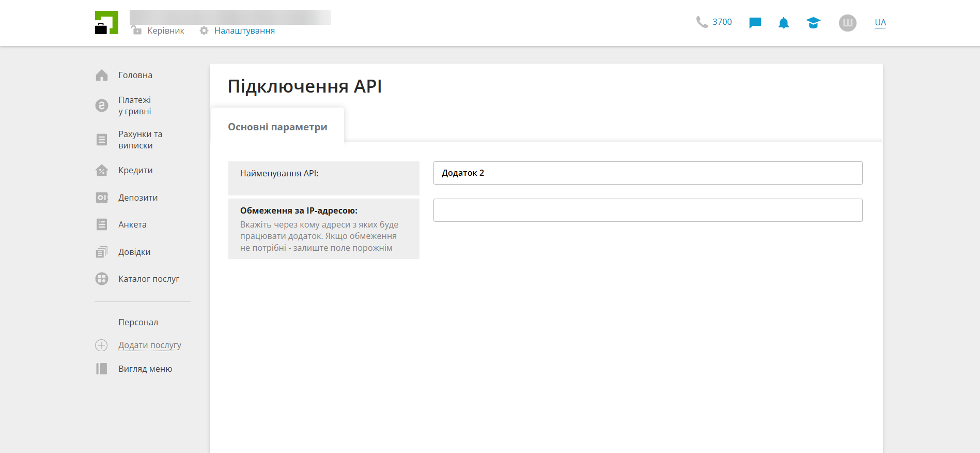The image size is (980, 453).
Task: Click the phone icon for 3700
Action: (702, 22)
